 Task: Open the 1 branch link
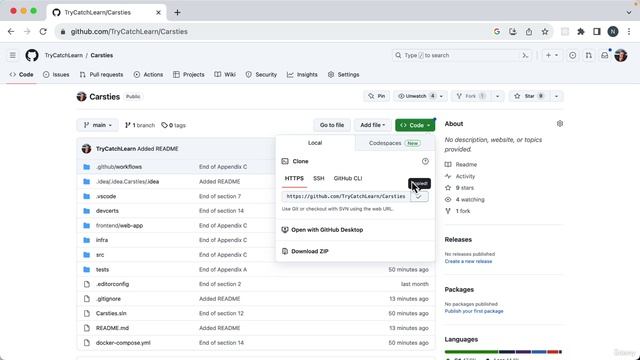click(140, 125)
